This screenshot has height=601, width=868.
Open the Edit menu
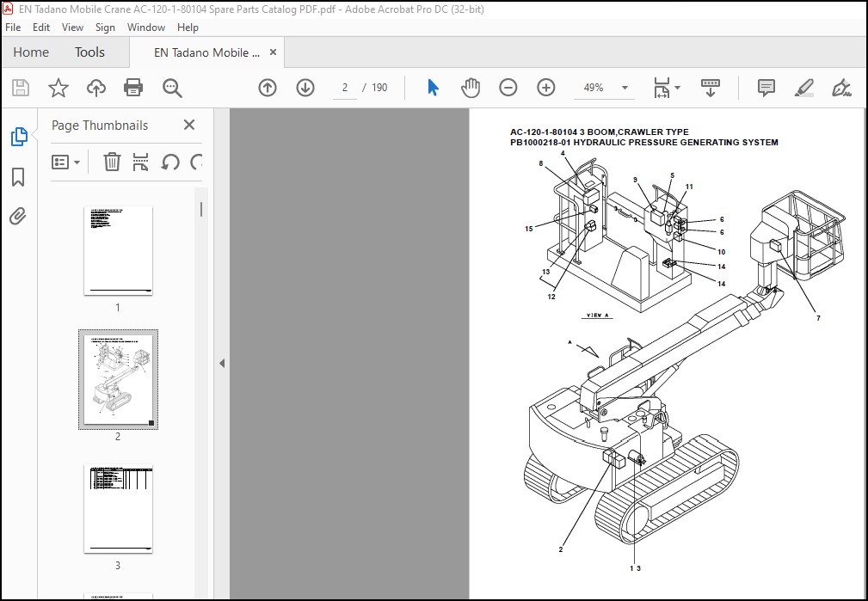pos(41,28)
